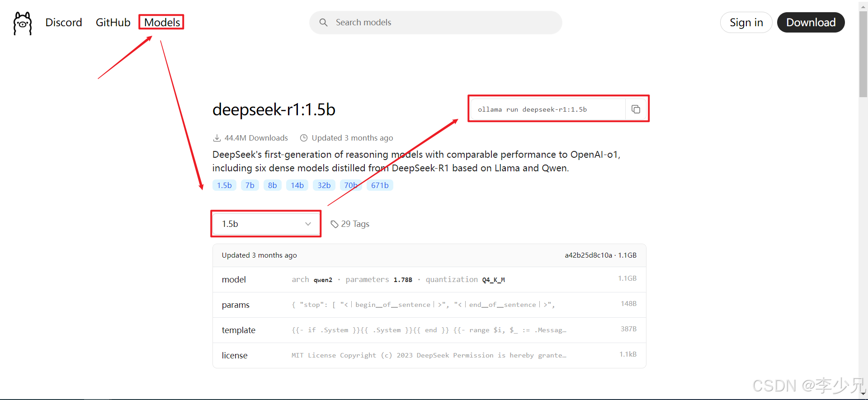
Task: Select the 14b size tag
Action: (x=297, y=185)
